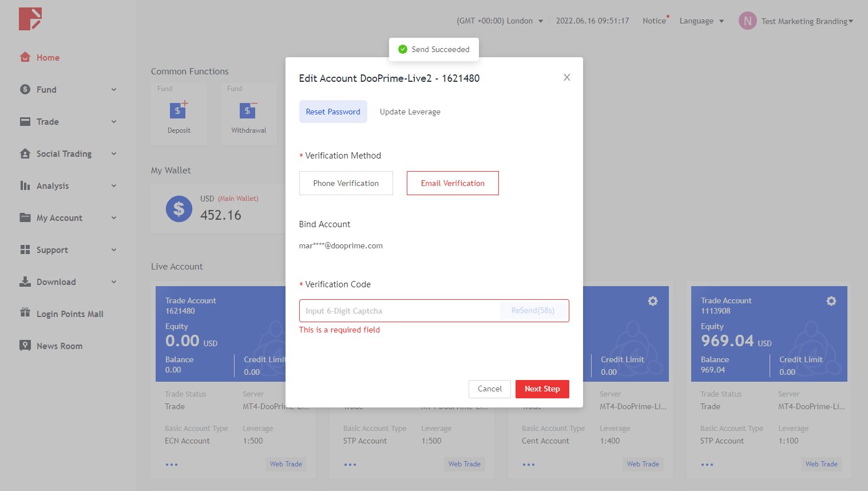This screenshot has width=868, height=491.
Task: Click the Home icon in sidebar
Action: pyautogui.click(x=25, y=57)
